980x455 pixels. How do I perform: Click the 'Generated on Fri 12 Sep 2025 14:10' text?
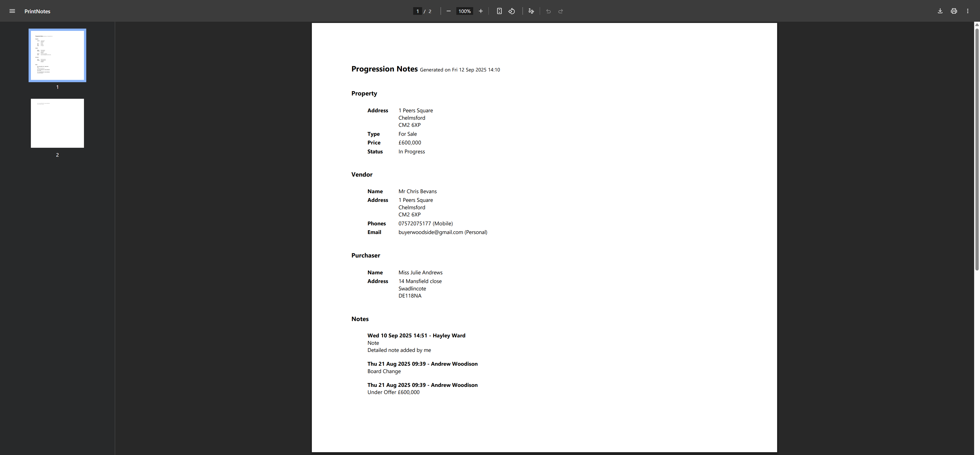click(460, 70)
